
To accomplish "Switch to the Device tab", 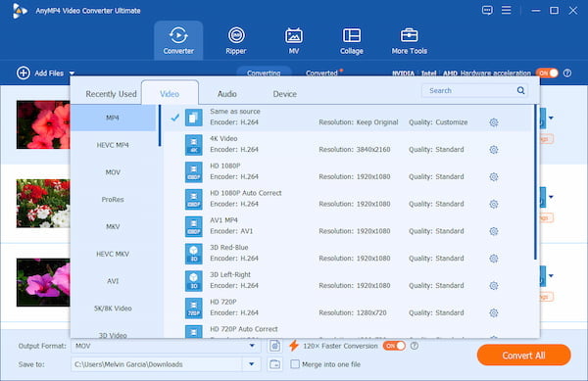I will 284,94.
